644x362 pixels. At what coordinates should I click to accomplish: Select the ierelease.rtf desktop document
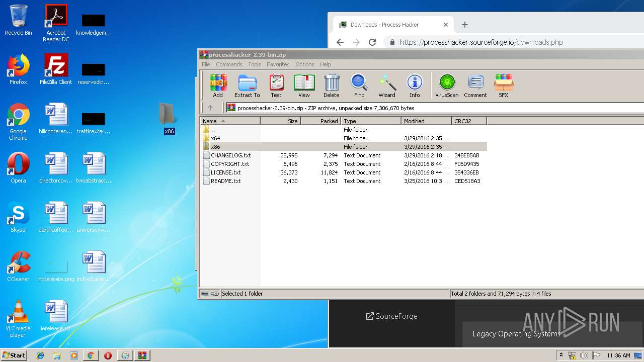click(x=56, y=316)
